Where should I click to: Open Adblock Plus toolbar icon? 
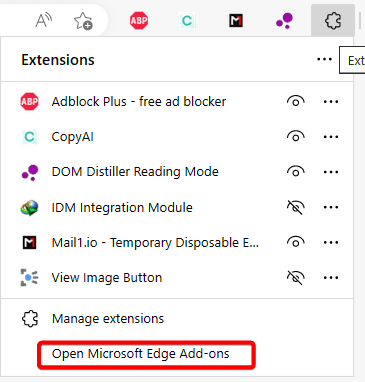click(139, 21)
